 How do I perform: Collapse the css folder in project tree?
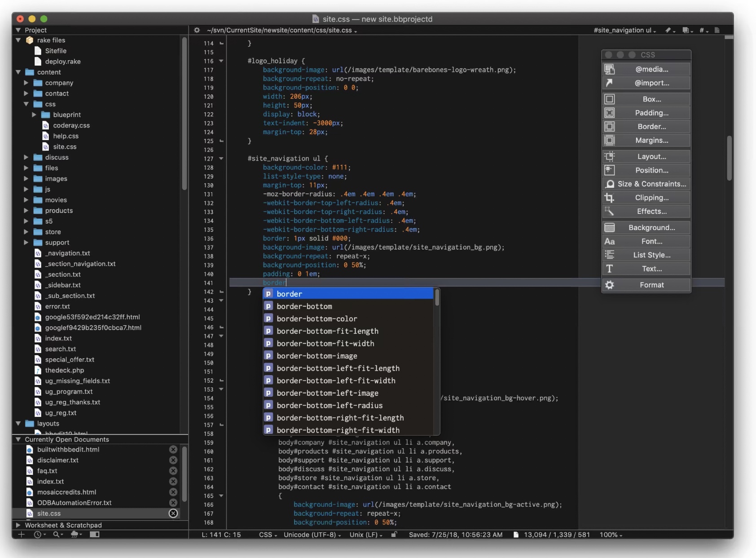point(26,104)
